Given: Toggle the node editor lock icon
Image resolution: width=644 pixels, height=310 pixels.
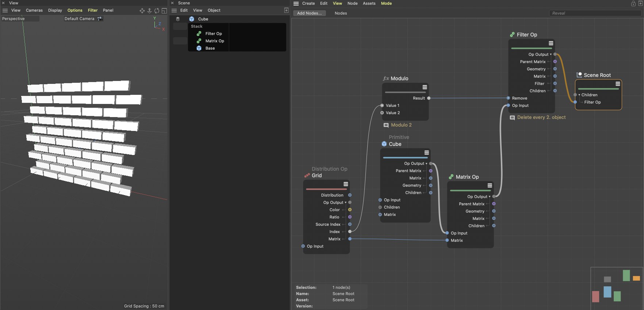Looking at the screenshot, I should [633, 4].
